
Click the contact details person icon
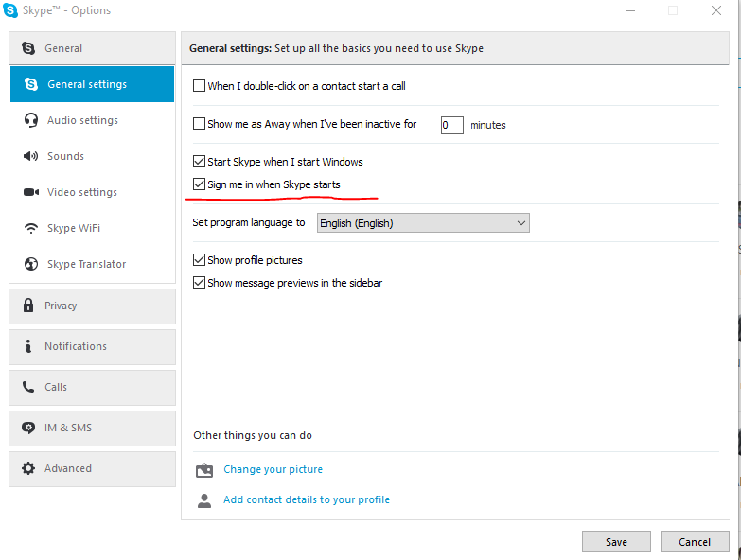click(x=204, y=500)
